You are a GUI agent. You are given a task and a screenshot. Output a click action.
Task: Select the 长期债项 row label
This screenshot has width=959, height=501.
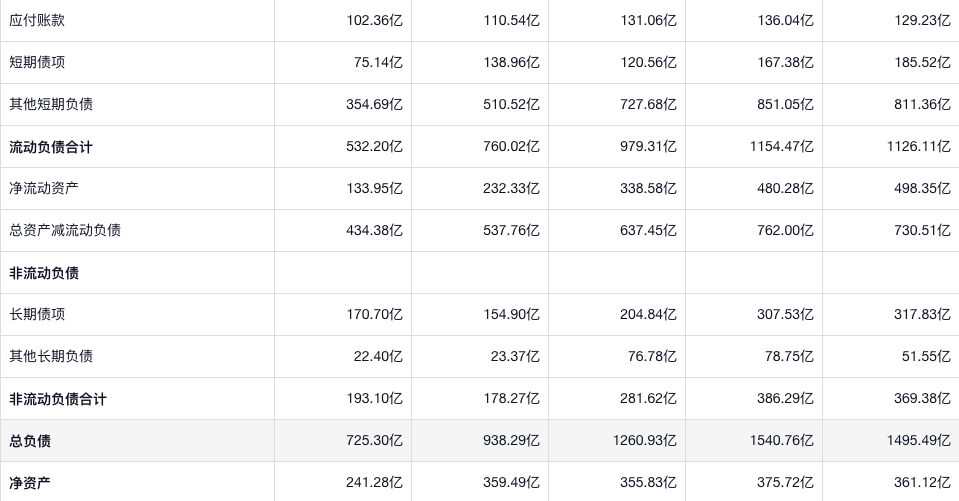37,314
